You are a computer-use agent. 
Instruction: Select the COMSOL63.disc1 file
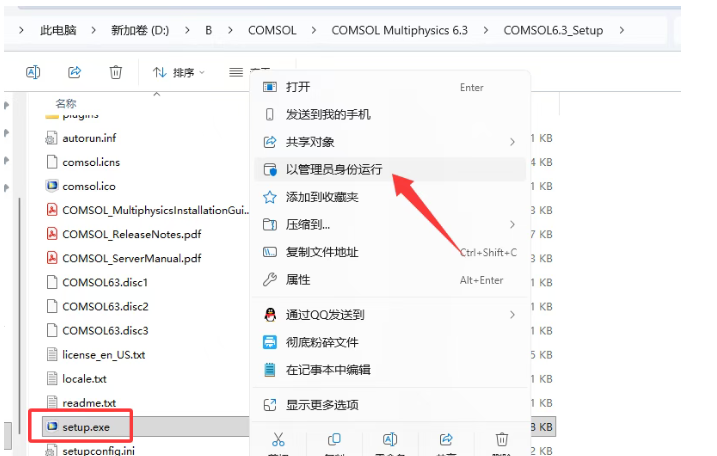105,282
